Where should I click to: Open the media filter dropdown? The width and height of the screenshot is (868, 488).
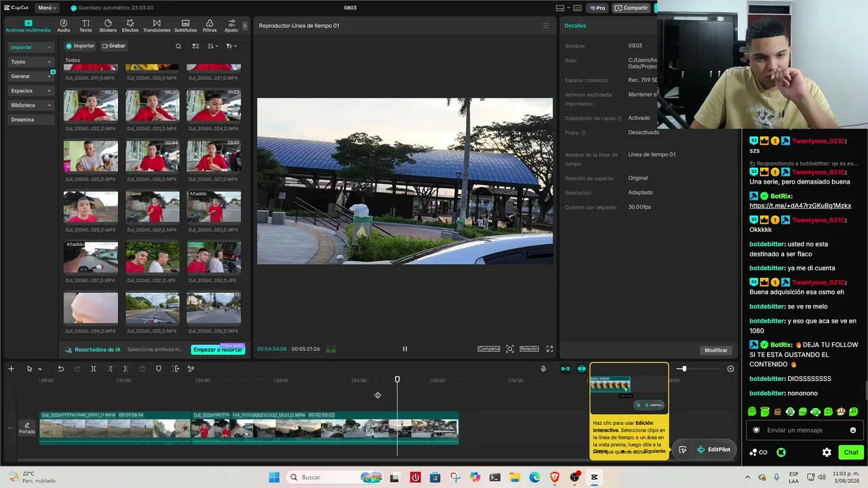[x=231, y=46]
